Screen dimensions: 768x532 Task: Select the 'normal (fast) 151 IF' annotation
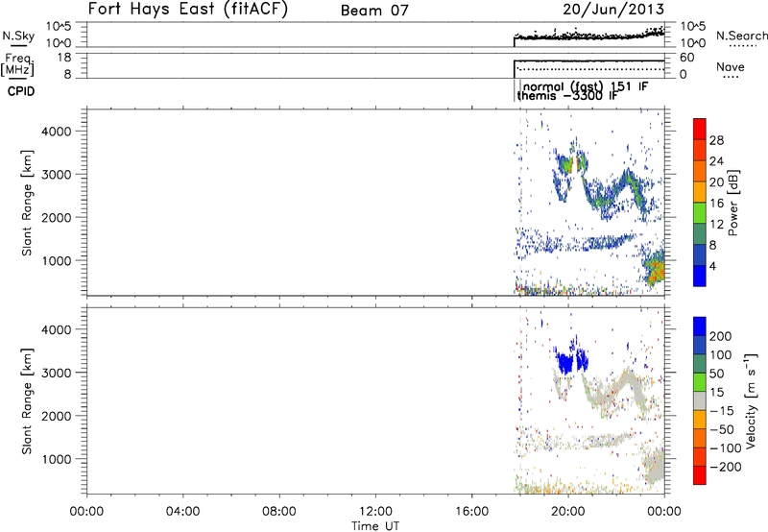[586, 86]
